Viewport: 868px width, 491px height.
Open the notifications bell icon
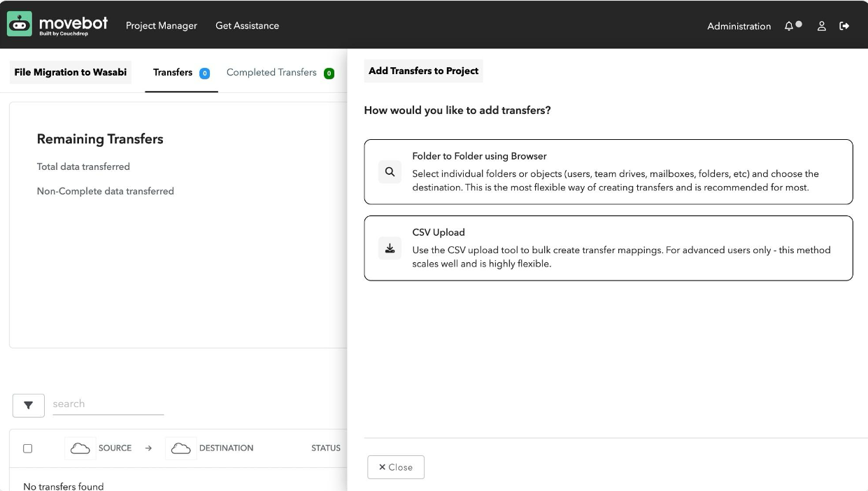(789, 26)
